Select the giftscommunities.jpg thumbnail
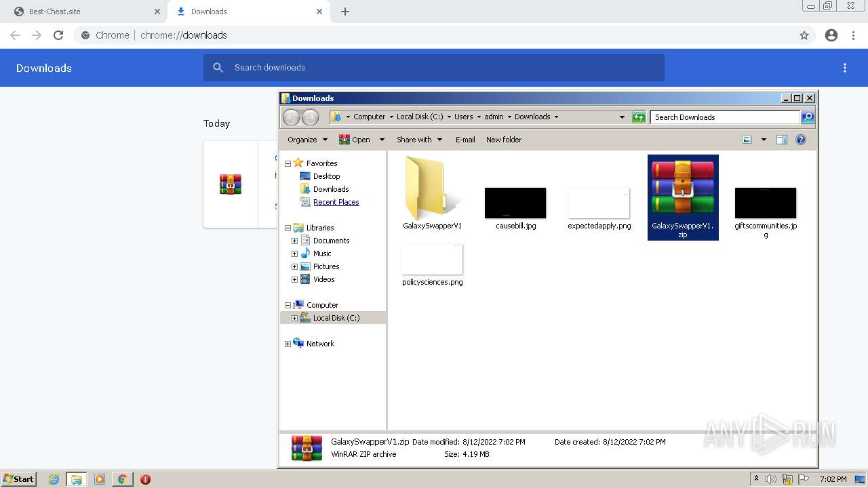868x488 pixels. pyautogui.click(x=766, y=203)
